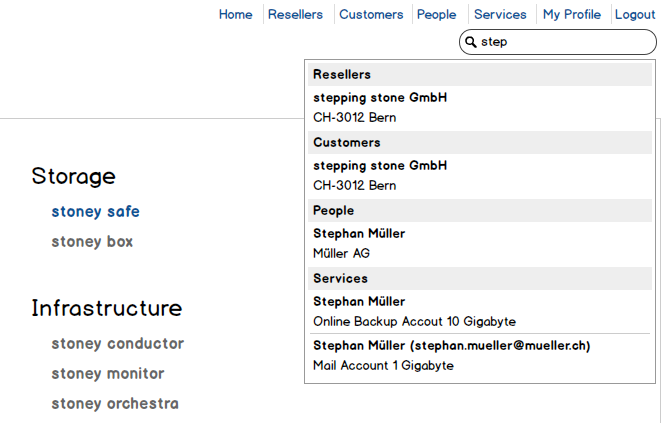661x423 pixels.
Task: Click the Services header in search results
Action: (340, 279)
